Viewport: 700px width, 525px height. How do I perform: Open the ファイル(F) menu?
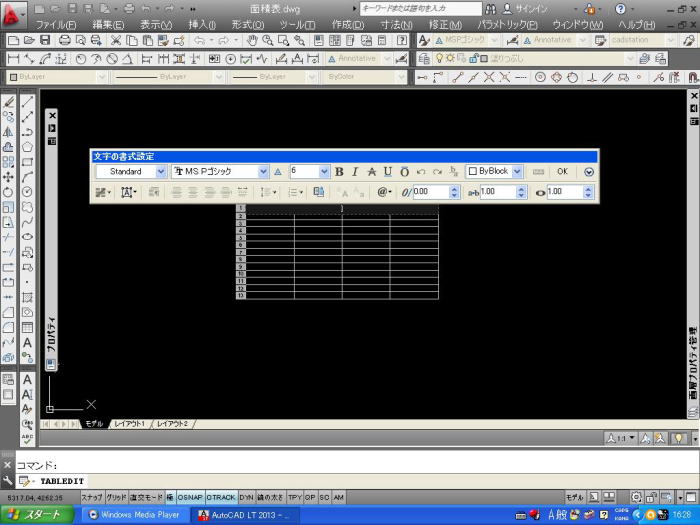pos(56,25)
